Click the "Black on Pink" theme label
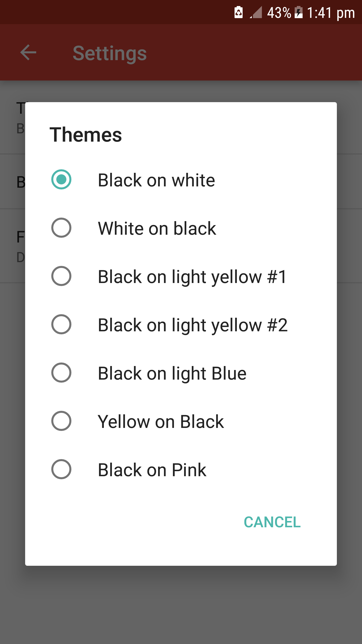This screenshot has height=644, width=362. click(152, 470)
